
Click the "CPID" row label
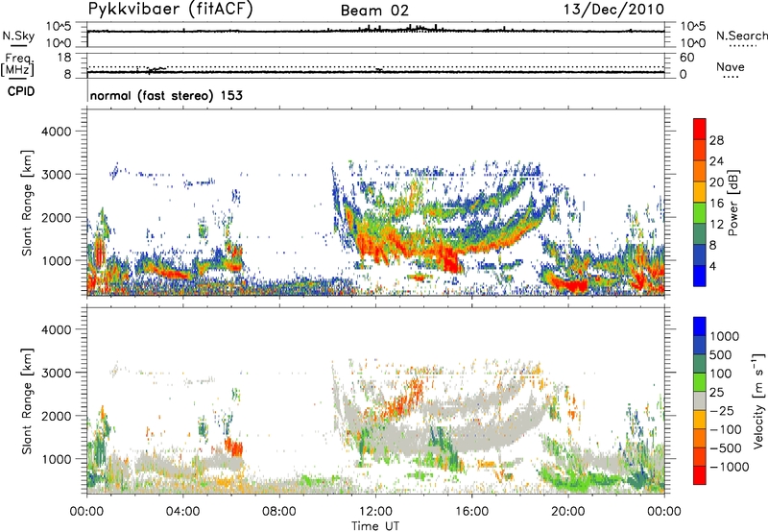pos(21,91)
